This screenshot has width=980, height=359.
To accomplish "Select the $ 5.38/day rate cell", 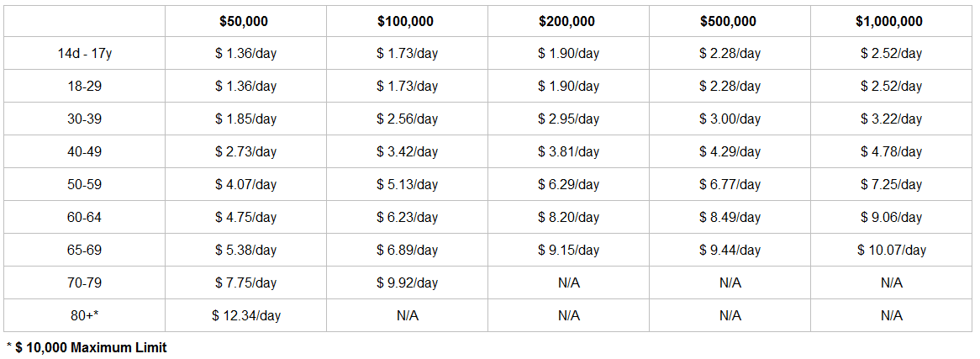I will pyautogui.click(x=245, y=251).
